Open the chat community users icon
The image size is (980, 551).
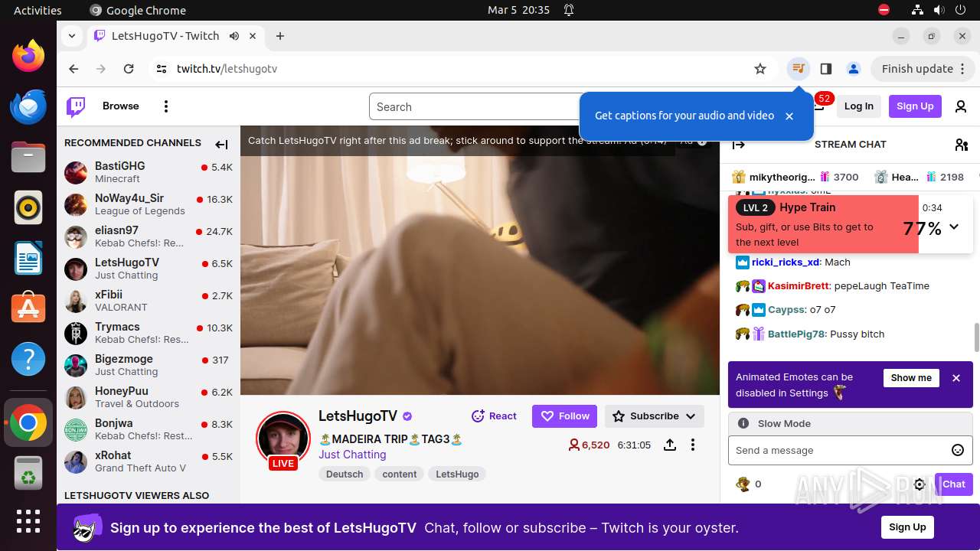pos(962,145)
